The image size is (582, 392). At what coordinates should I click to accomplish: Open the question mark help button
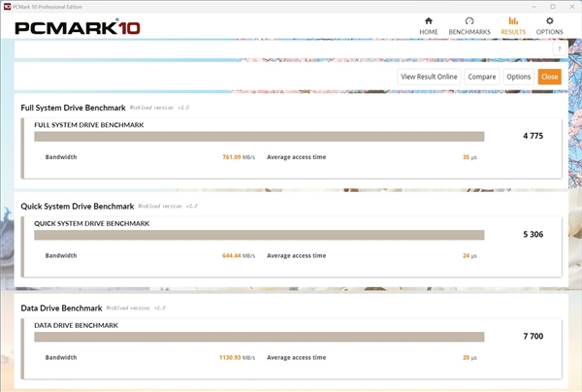[x=560, y=49]
